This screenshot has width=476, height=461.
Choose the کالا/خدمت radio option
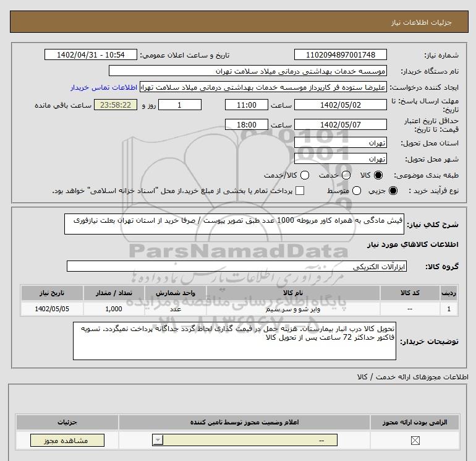pyautogui.click(x=305, y=175)
